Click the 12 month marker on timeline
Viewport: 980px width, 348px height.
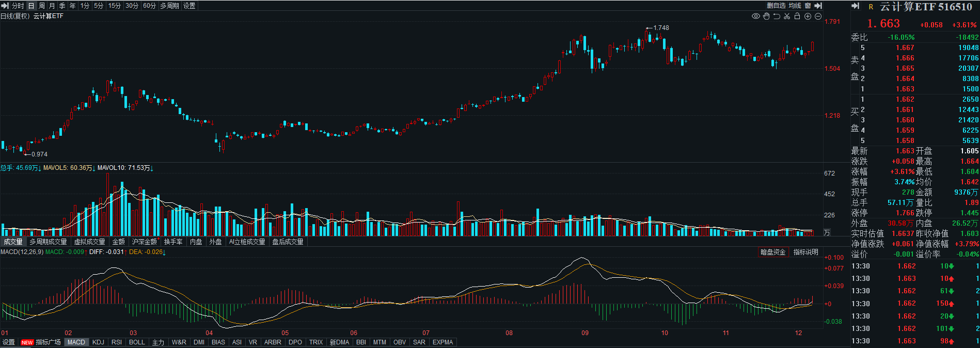point(798,333)
